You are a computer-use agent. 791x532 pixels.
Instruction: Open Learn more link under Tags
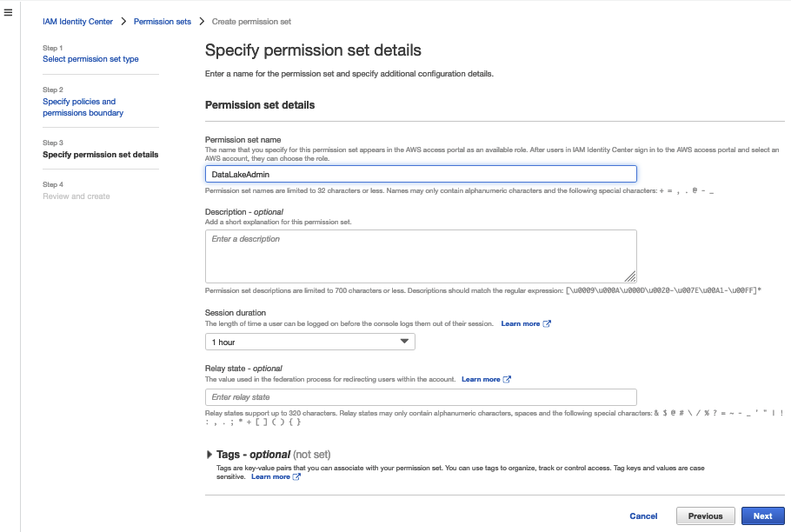tap(270, 476)
